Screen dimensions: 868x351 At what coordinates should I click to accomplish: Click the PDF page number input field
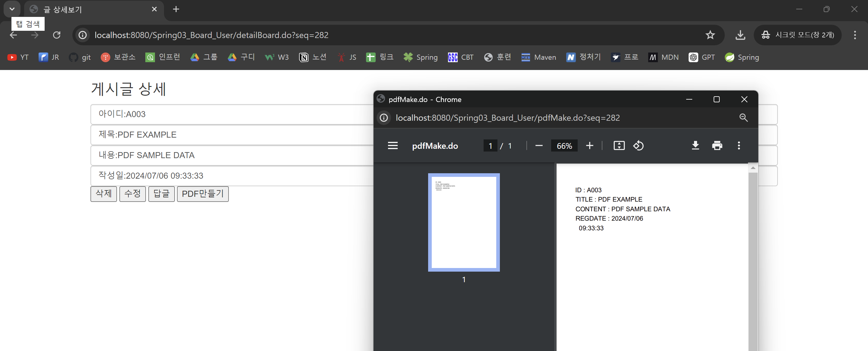pyautogui.click(x=490, y=146)
